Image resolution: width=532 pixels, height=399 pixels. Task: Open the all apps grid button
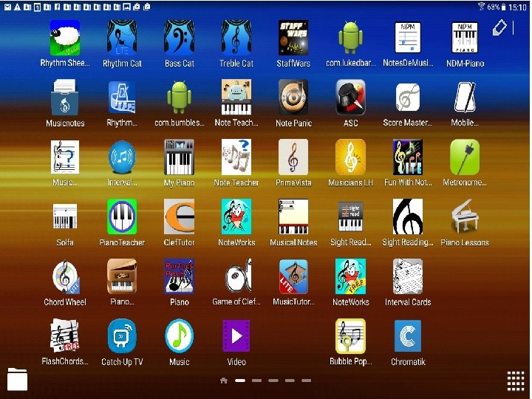tap(516, 381)
